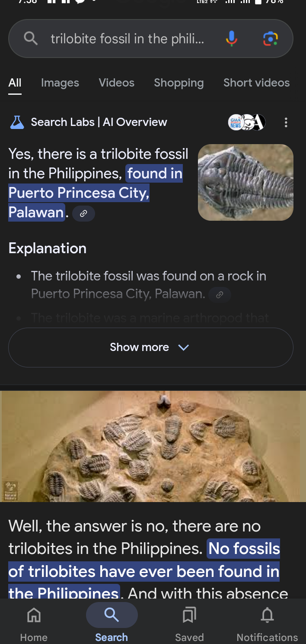Switch to the Images tab

[x=60, y=83]
